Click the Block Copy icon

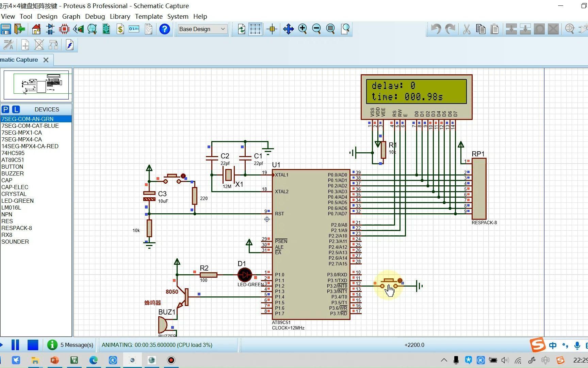tap(511, 29)
